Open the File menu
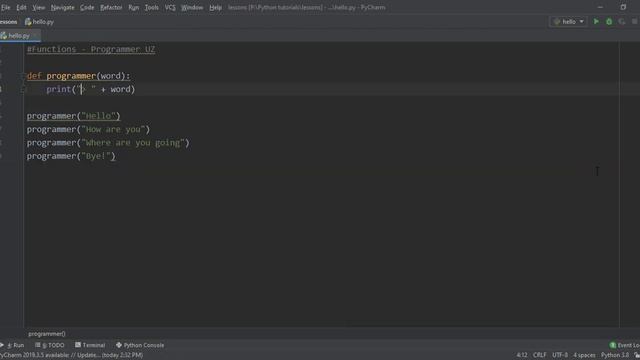 6,7
